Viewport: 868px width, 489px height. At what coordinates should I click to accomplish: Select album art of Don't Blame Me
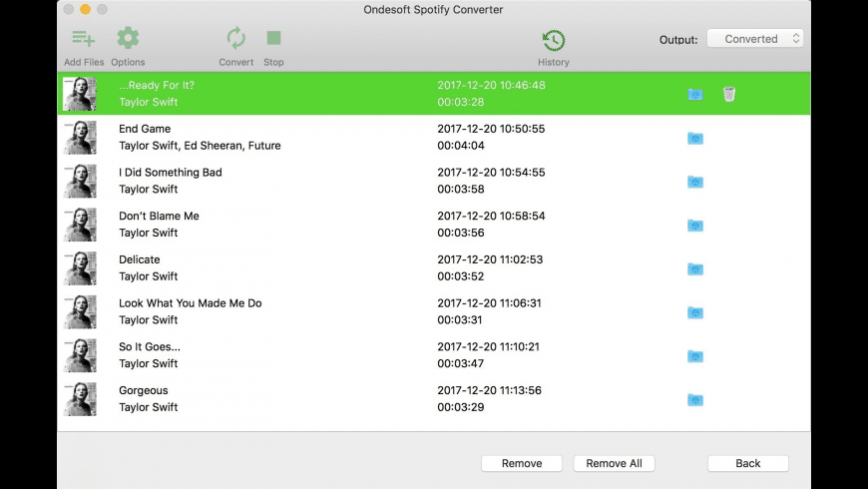pos(80,225)
